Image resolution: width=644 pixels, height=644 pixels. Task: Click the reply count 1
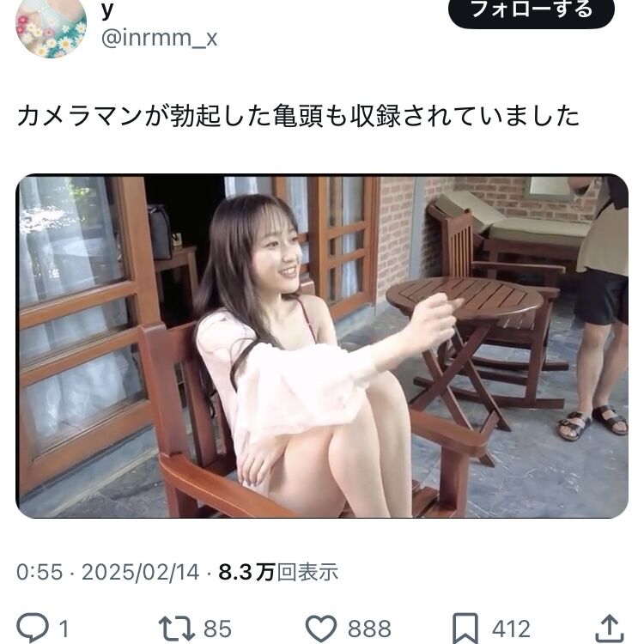pos(64,629)
